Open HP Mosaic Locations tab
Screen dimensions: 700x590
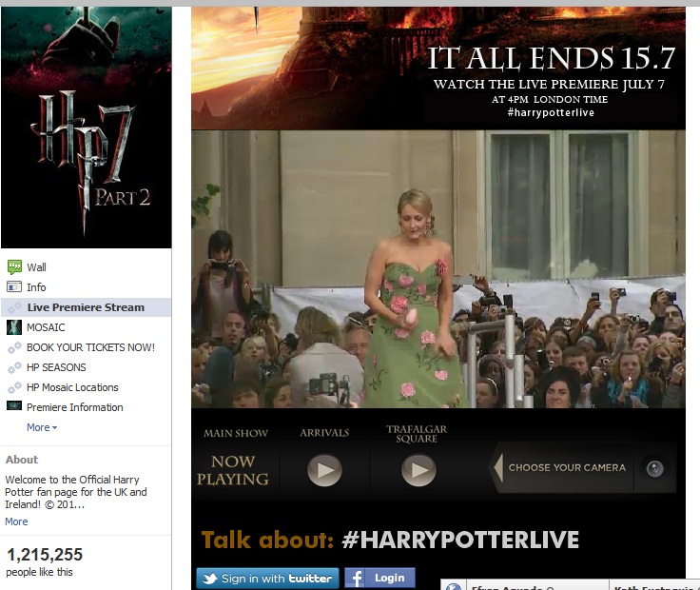pos(72,387)
